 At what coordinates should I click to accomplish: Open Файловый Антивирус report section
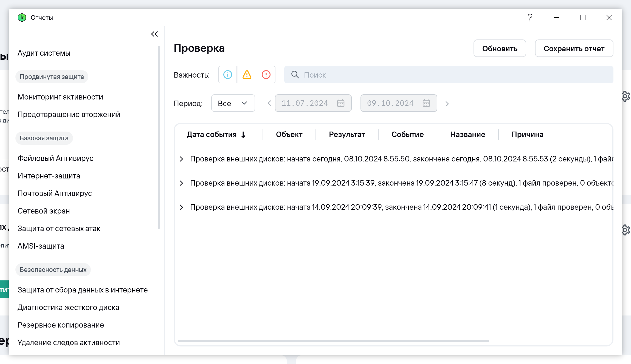pos(55,158)
